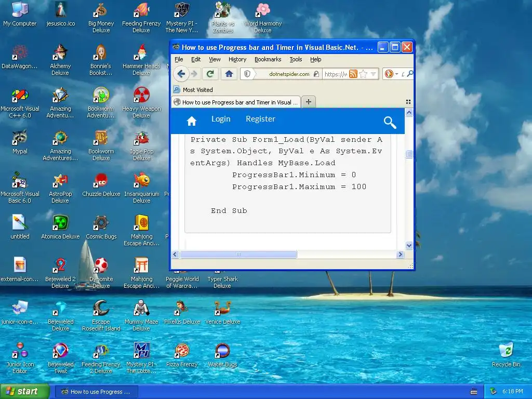The image size is (532, 399).
Task: Open the Edit menu
Action: click(196, 59)
